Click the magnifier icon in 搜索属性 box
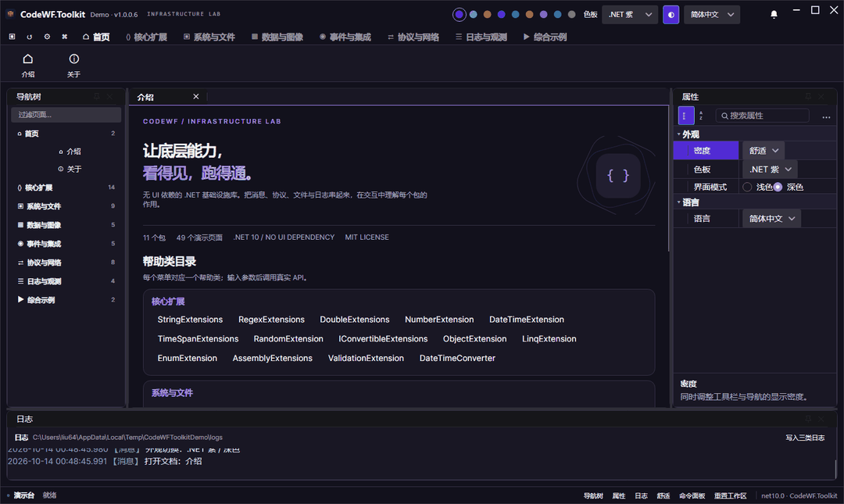 tap(724, 116)
